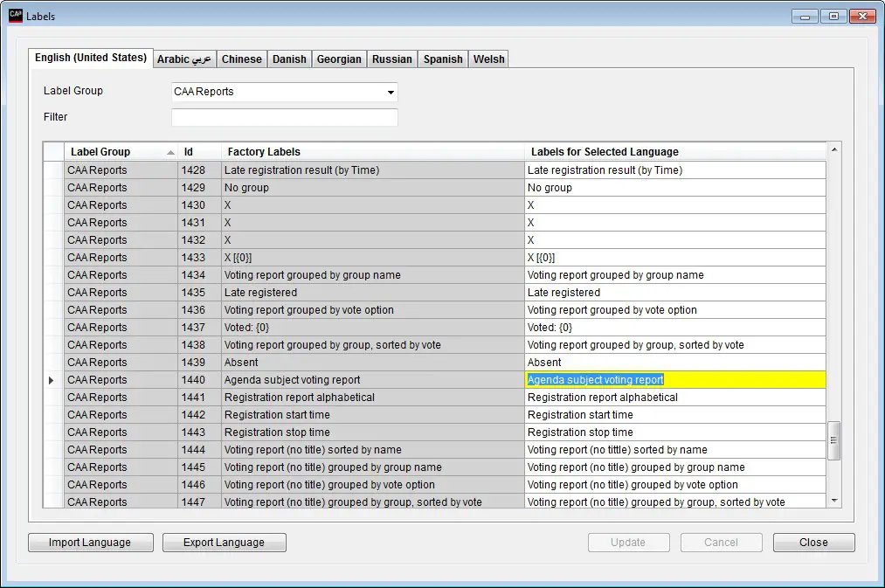Sort by the Factory Labels column header

[x=262, y=151]
